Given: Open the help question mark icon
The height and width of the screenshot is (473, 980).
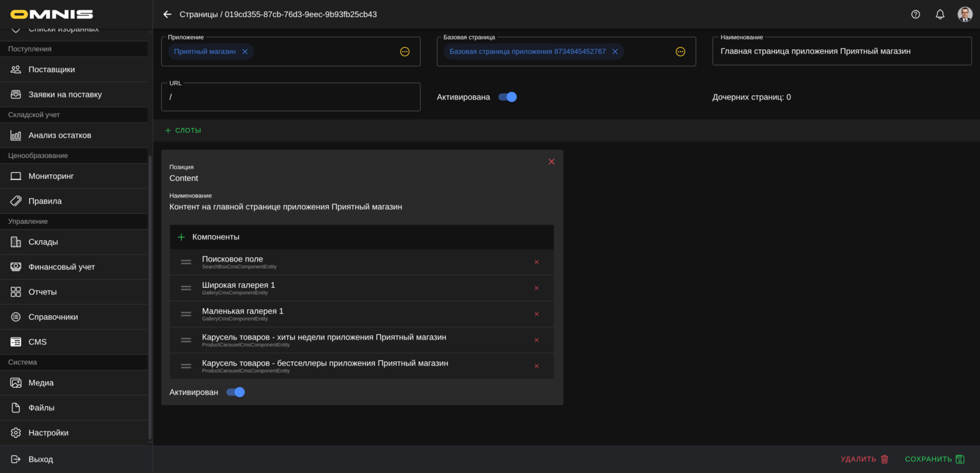Looking at the screenshot, I should click(915, 14).
